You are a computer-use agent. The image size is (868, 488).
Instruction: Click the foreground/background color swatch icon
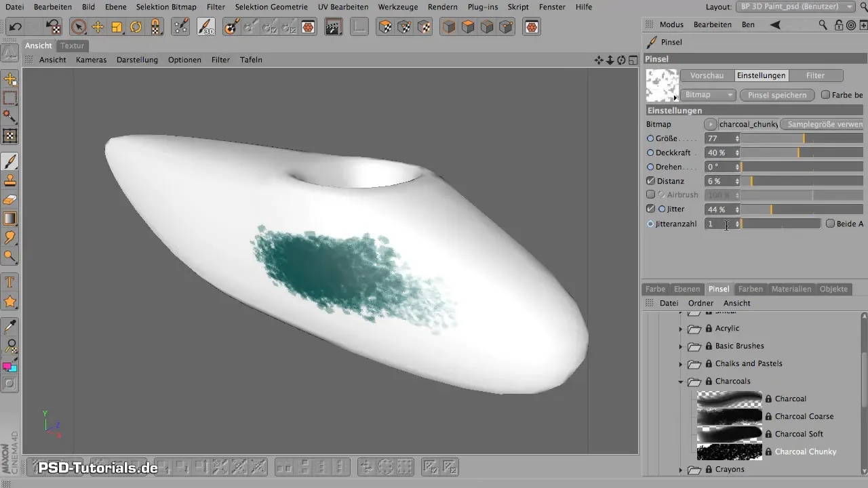pos(10,367)
